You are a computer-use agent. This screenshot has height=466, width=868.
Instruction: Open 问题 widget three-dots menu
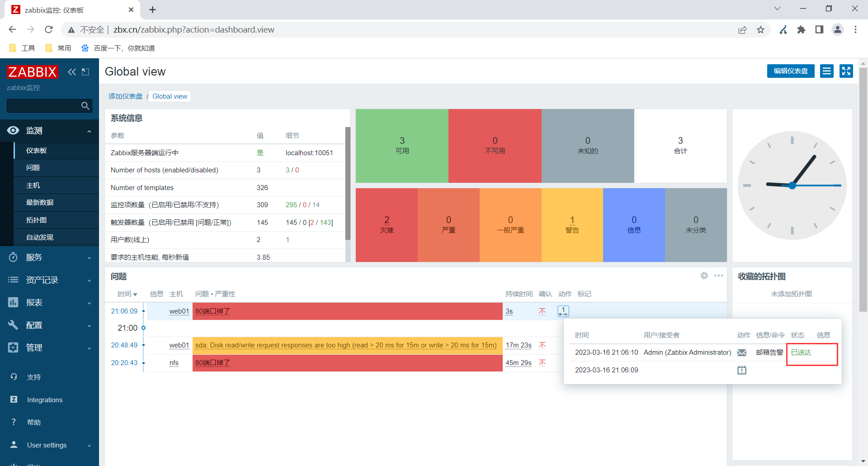(x=719, y=276)
